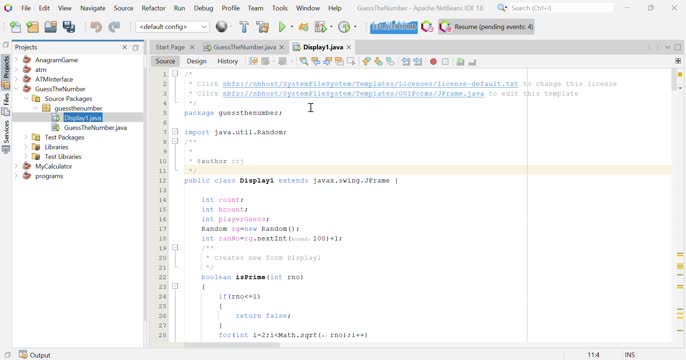686x360 pixels.
Task: Expand the ATMInterface project node
Action: [17, 79]
